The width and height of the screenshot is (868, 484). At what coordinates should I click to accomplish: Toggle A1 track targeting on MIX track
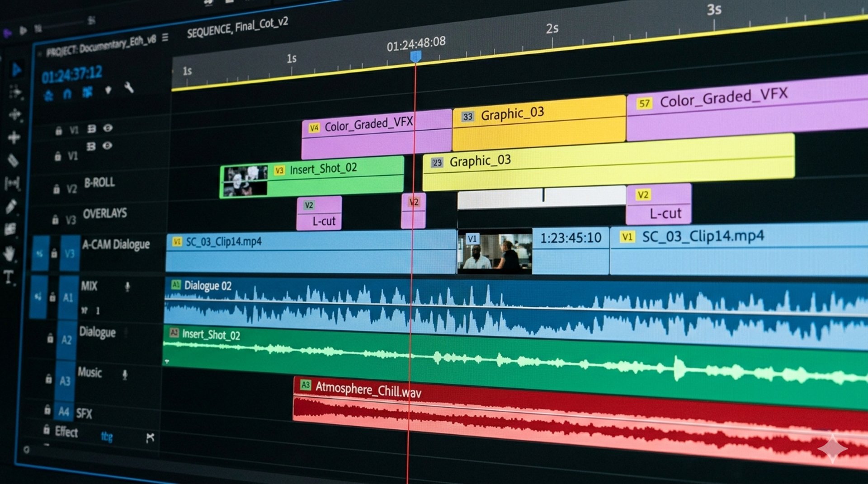68,297
